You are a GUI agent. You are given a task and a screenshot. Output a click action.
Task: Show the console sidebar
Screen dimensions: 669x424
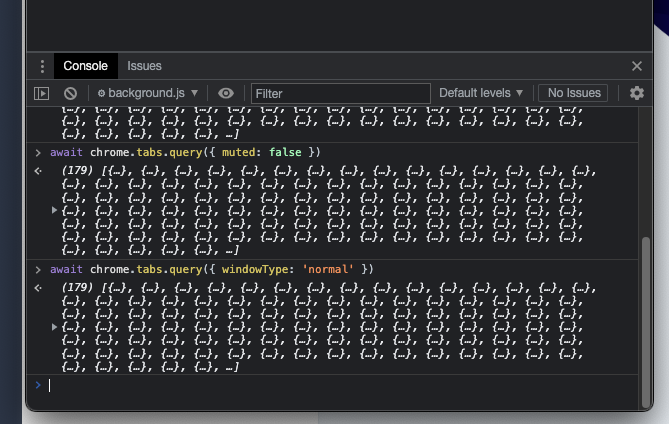pos(41,93)
